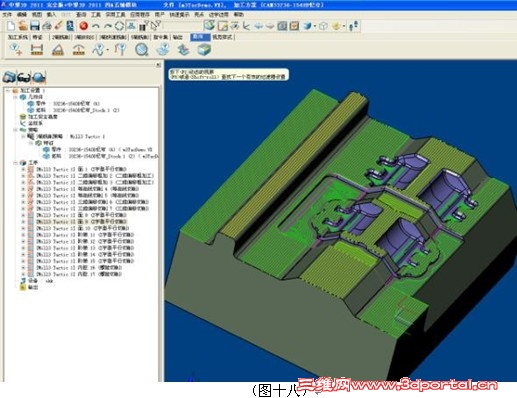The image size is (517, 398).
Task: Open dropdown arrow next to shaded cube icon
Action: (315, 26)
